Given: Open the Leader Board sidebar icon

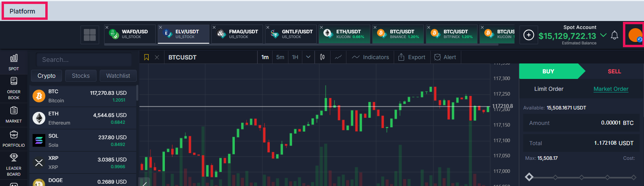Looking at the screenshot, I should click(x=14, y=164).
